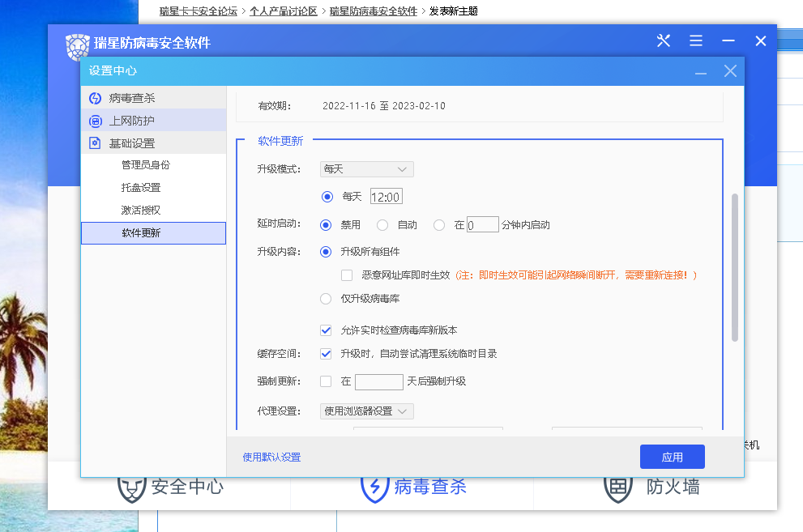Click the 2022-11-16 至 2023-02-10 validity text

384,106
